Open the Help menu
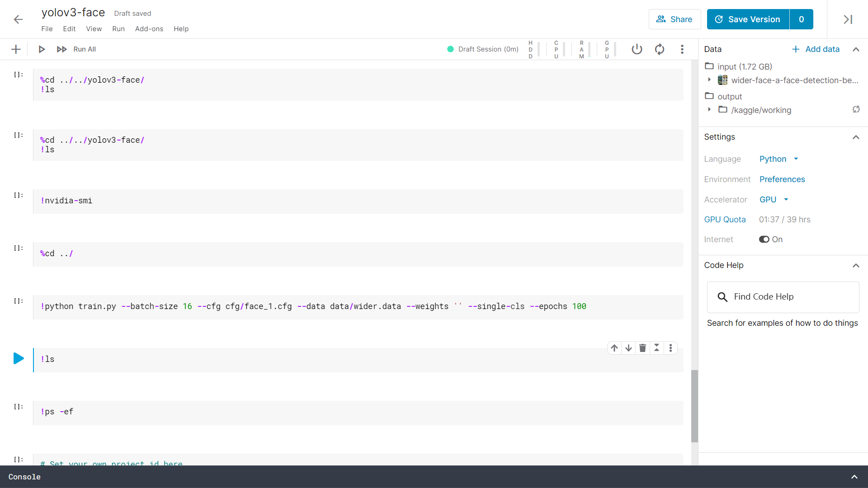Screen dimensions: 868x488 (181, 29)
